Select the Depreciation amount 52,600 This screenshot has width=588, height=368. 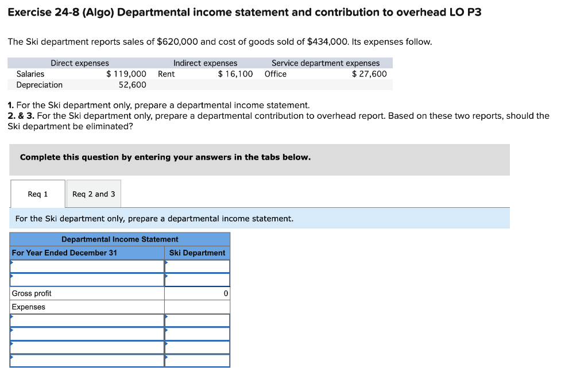pos(133,85)
